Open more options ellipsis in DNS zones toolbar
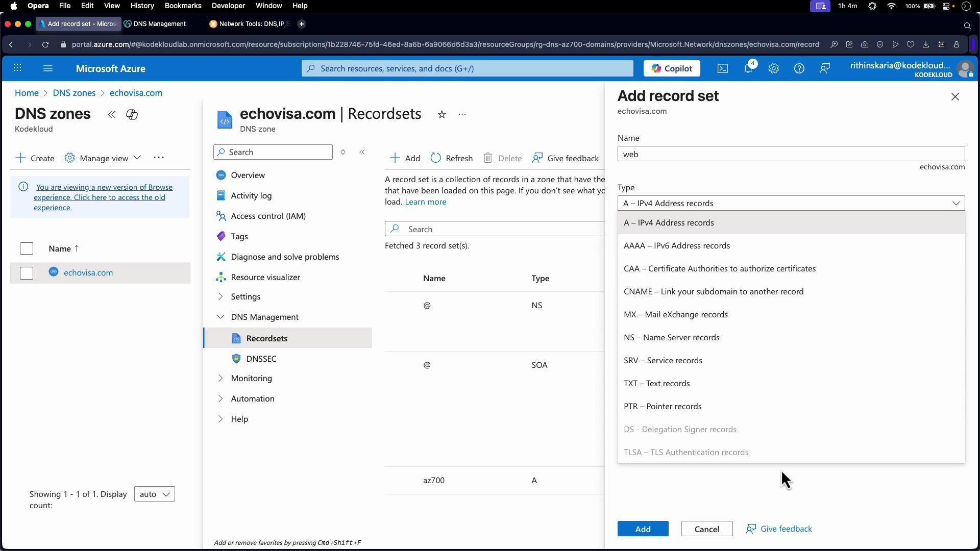 click(x=159, y=158)
